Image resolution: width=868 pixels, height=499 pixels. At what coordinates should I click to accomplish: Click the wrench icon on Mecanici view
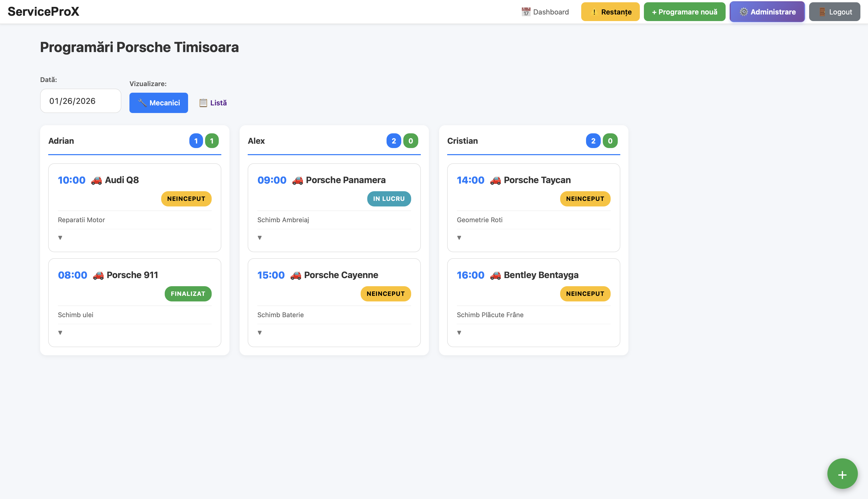pos(142,103)
